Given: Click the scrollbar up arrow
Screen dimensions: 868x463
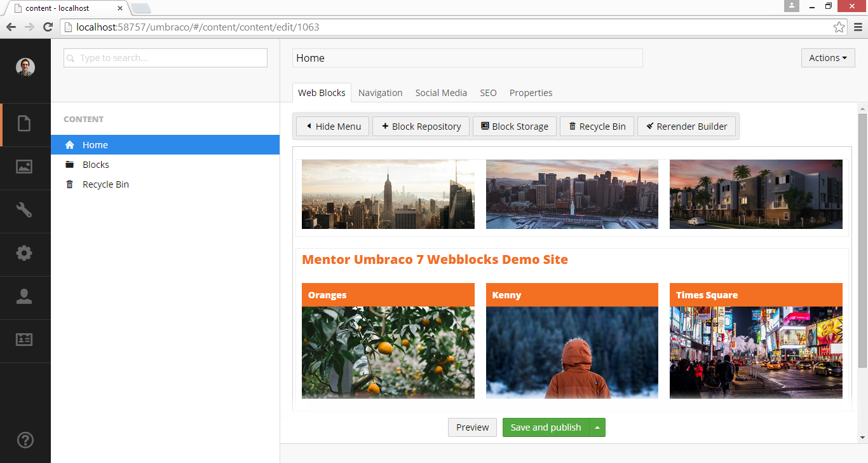Looking at the screenshot, I should coord(862,107).
